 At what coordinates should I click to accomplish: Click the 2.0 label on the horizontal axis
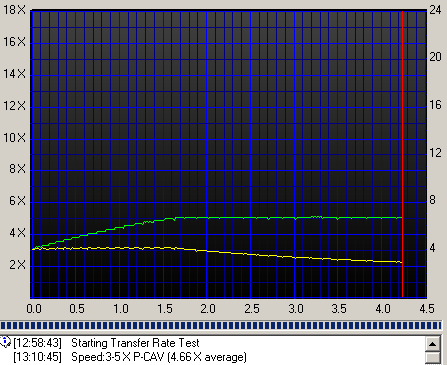(208, 309)
